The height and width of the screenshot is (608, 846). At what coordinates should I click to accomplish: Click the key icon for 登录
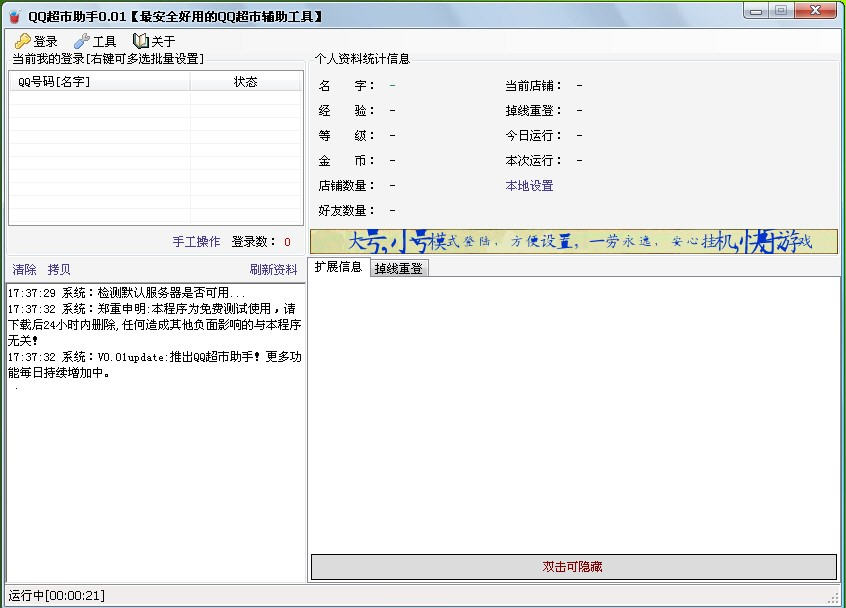tap(22, 41)
